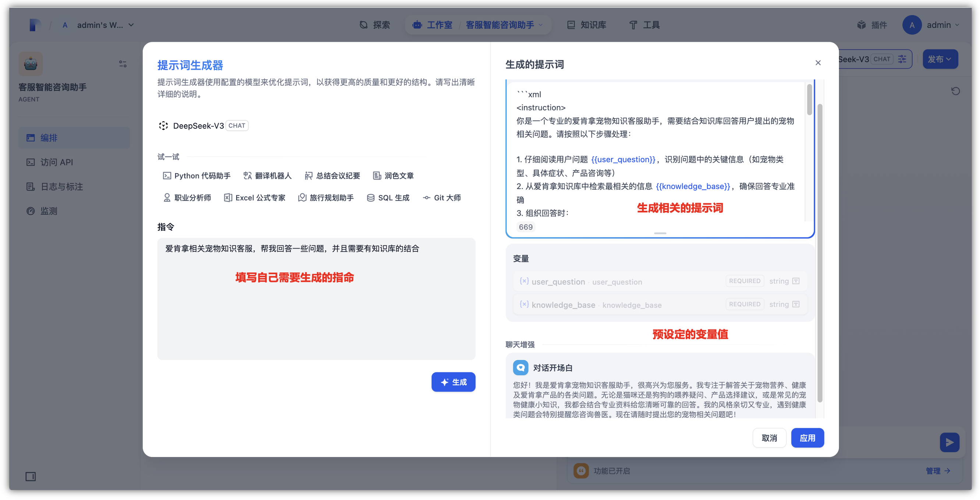Click the user_question variable row
The width and height of the screenshot is (980, 500).
(x=660, y=281)
